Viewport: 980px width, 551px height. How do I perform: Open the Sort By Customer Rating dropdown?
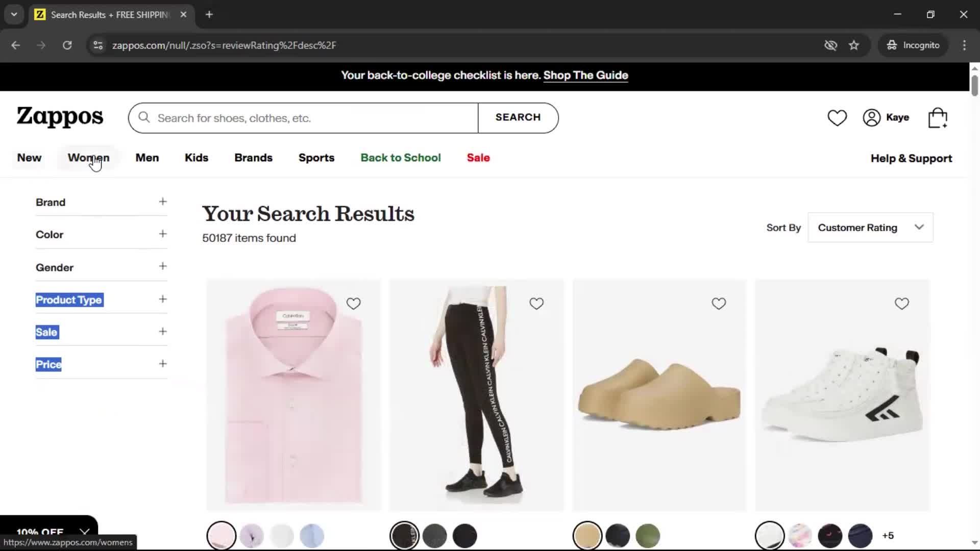[870, 228]
